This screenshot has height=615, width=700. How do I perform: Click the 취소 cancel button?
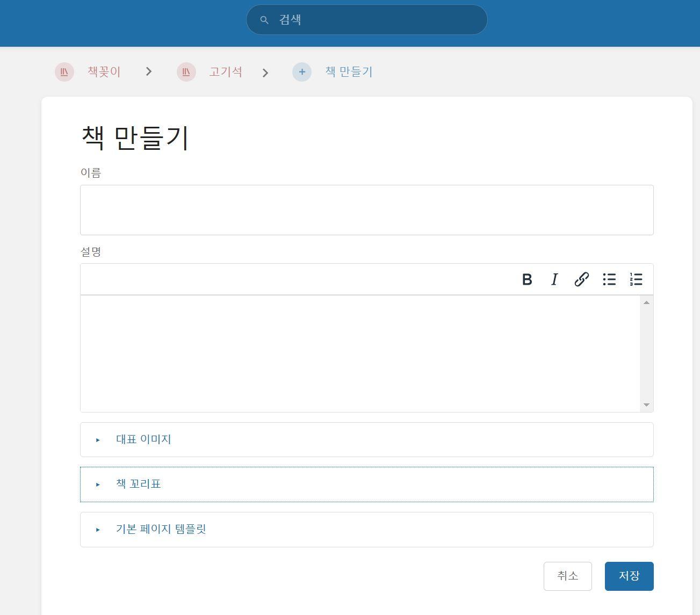[568, 576]
